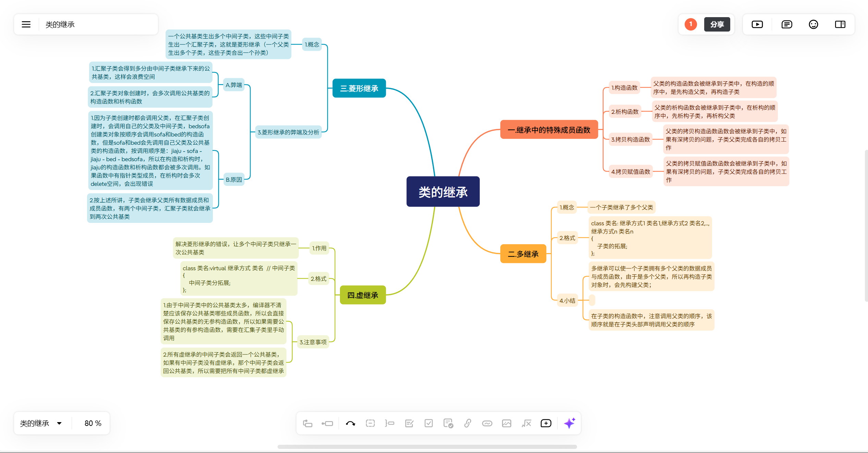The height and width of the screenshot is (453, 868).
Task: Click the vertical scrollbar on right edge
Action: click(x=866, y=226)
